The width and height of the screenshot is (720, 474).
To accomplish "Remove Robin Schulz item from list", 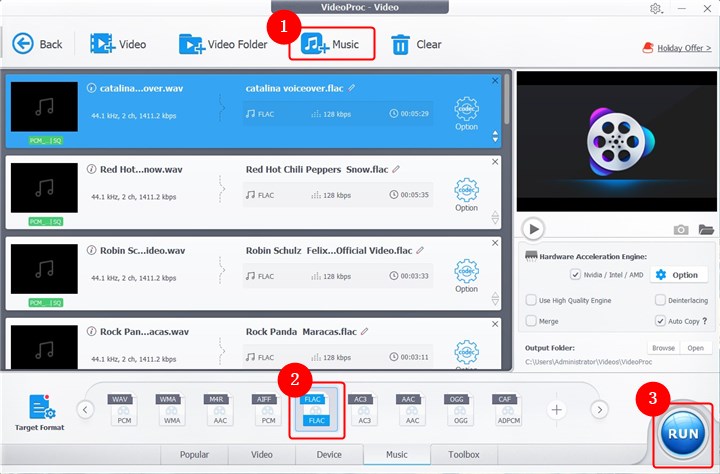I will click(x=495, y=243).
